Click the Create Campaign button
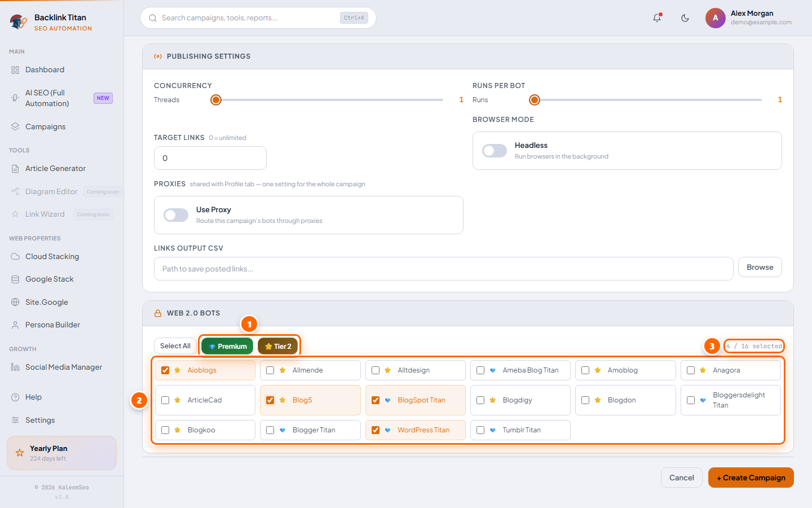812x508 pixels. (751, 478)
